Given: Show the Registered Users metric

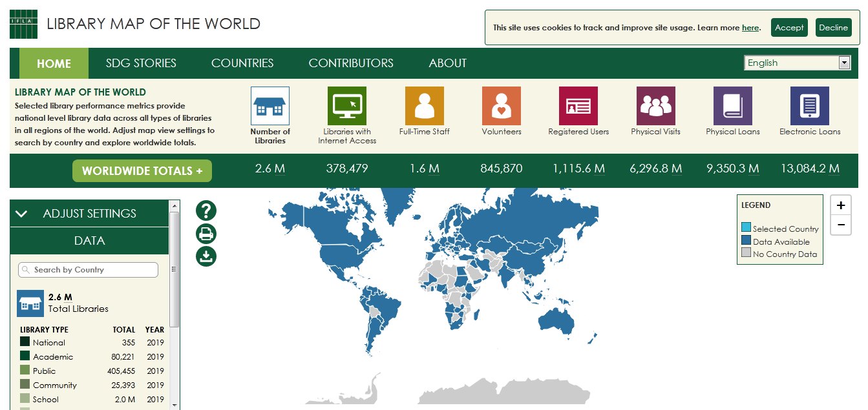Looking at the screenshot, I should click(x=578, y=106).
